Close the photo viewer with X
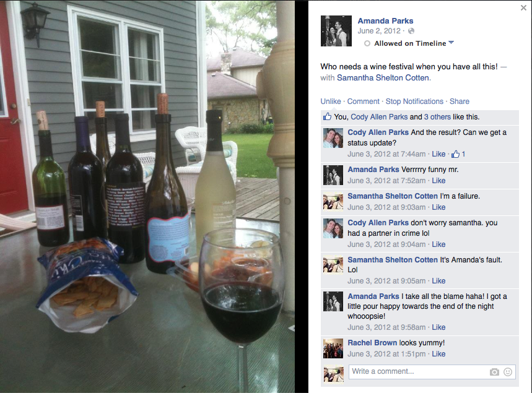Image resolution: width=532 pixels, height=393 pixels. 523,8
